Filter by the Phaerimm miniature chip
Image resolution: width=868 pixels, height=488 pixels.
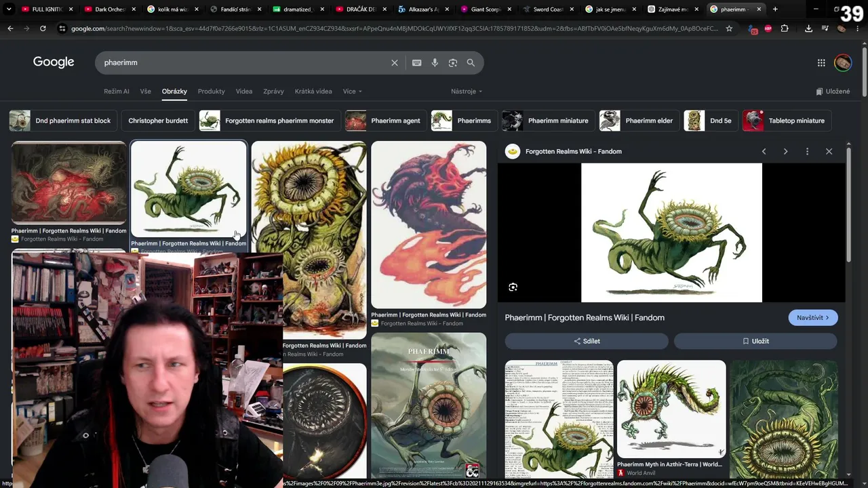click(549, 121)
